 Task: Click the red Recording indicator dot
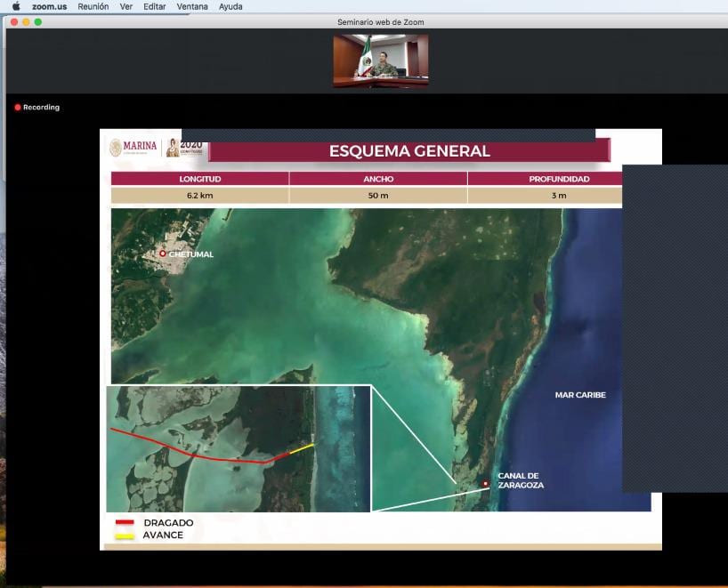[17, 108]
